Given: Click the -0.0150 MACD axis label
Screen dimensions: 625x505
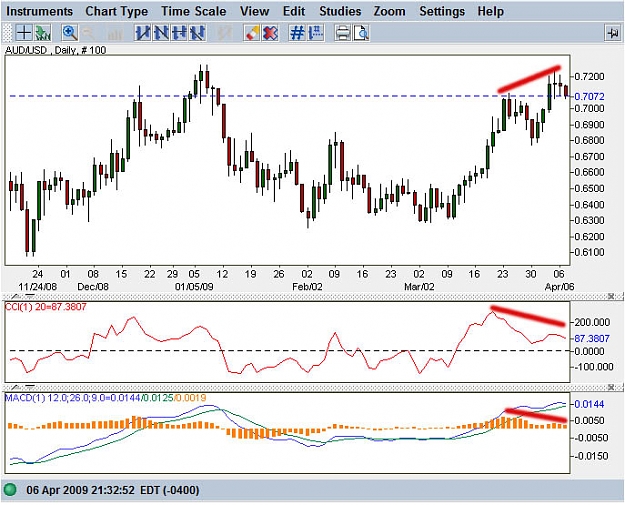Looking at the screenshot, I should point(591,456).
